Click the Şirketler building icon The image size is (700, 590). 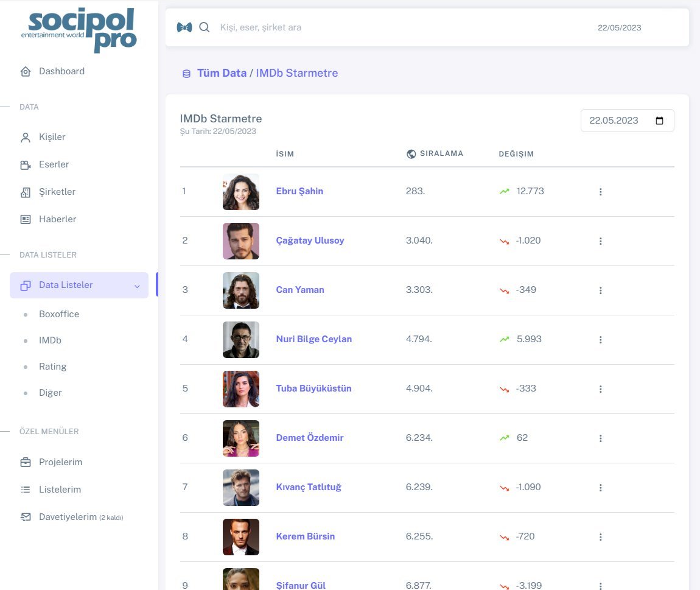(x=26, y=192)
